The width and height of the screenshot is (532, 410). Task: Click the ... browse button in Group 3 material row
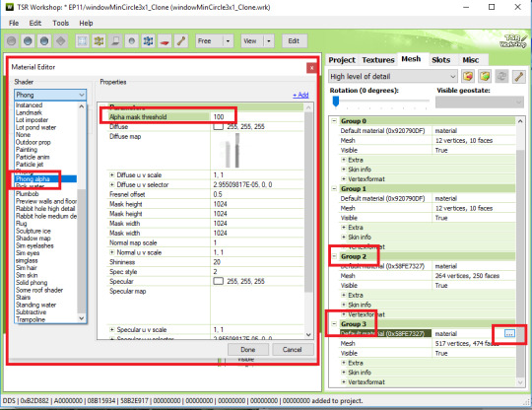pos(509,333)
